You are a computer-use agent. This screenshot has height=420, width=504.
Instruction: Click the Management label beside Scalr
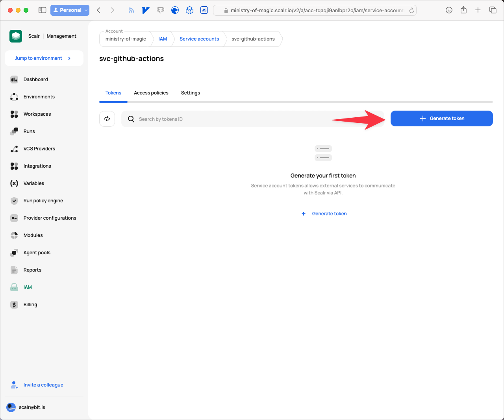tap(61, 36)
